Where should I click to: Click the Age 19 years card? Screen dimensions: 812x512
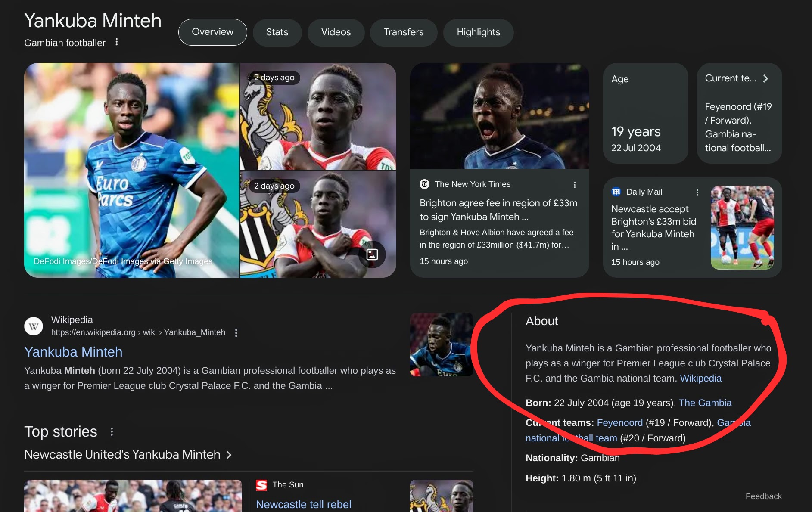(x=645, y=113)
